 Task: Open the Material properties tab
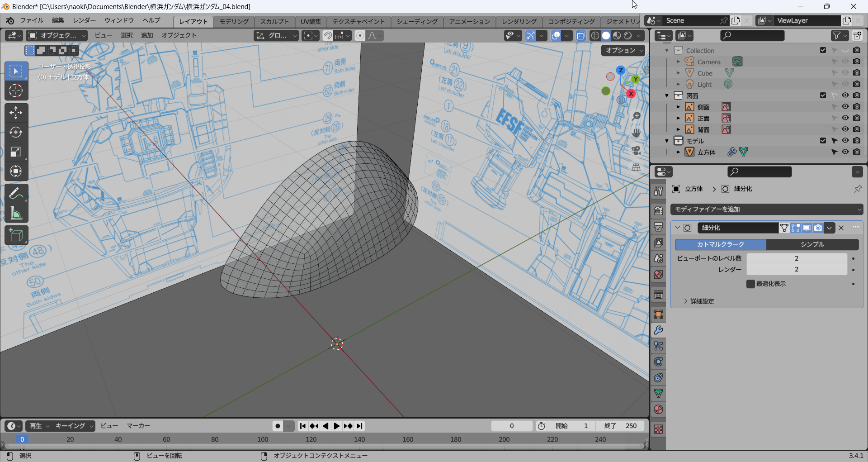(659, 410)
